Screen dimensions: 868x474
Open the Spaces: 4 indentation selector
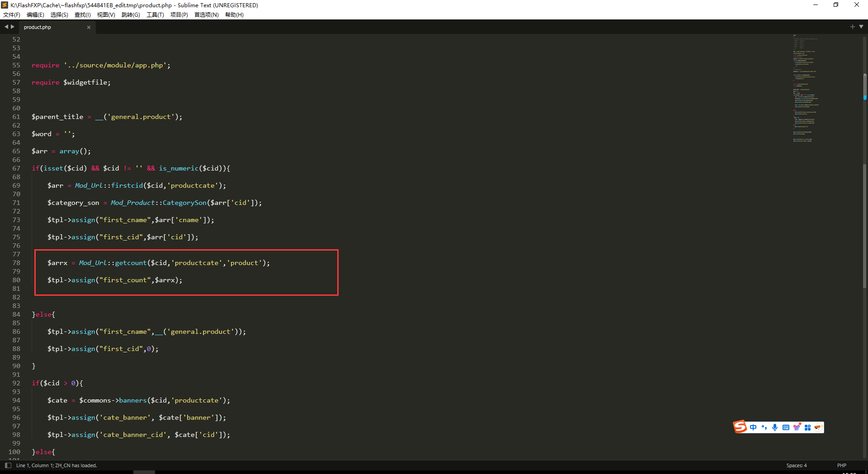(x=796, y=465)
